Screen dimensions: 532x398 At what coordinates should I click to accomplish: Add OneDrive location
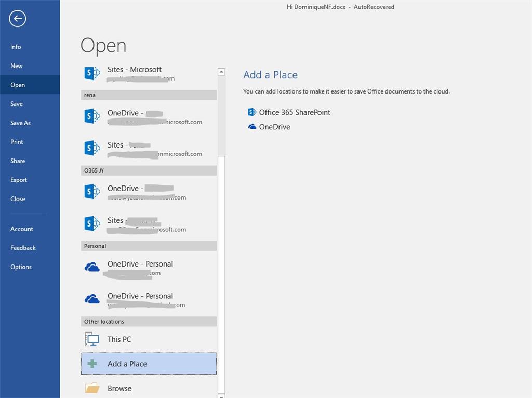269,127
